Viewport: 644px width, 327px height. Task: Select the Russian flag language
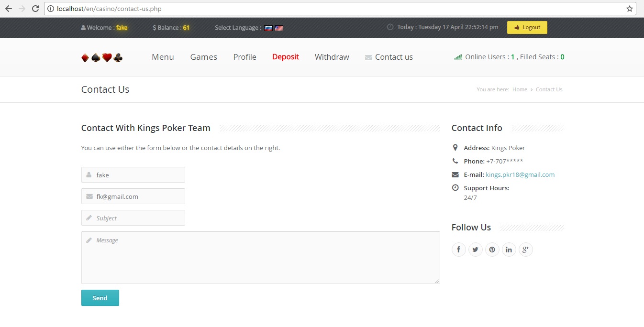(268, 28)
